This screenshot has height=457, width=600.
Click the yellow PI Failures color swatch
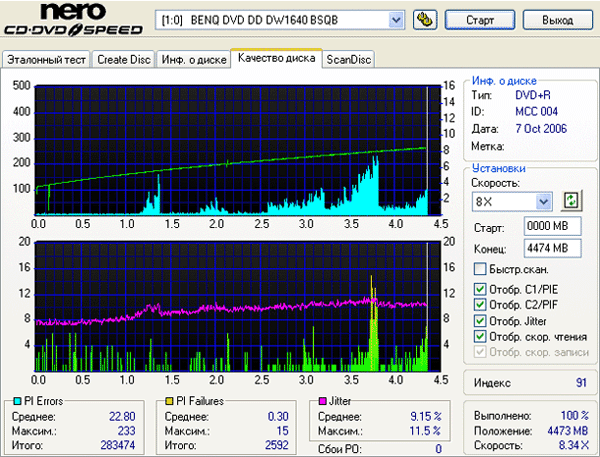(171, 401)
